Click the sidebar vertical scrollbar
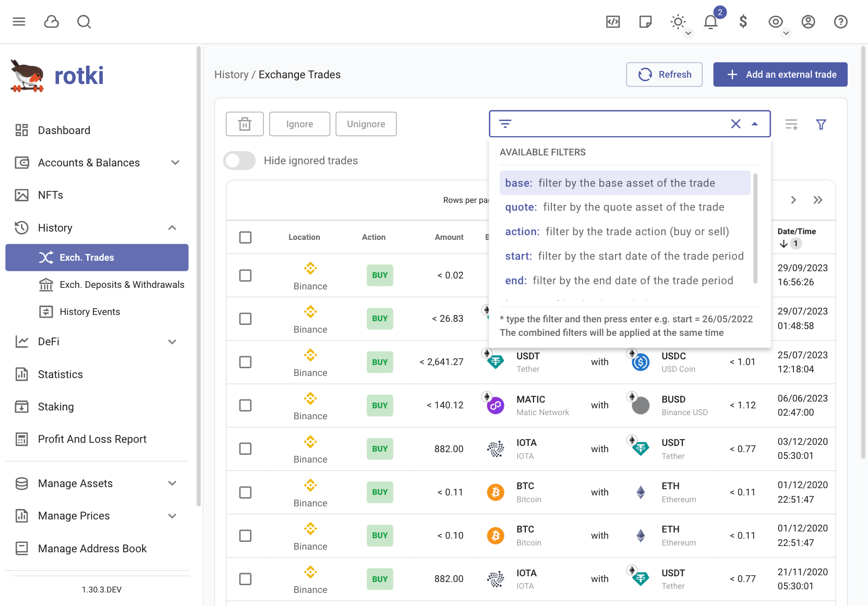This screenshot has width=868, height=606. (199, 276)
